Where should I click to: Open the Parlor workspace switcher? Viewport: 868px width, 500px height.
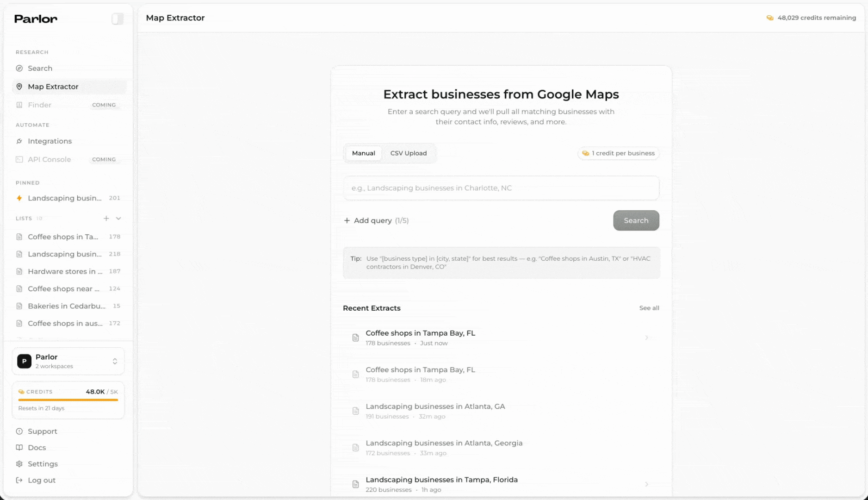[115, 361]
